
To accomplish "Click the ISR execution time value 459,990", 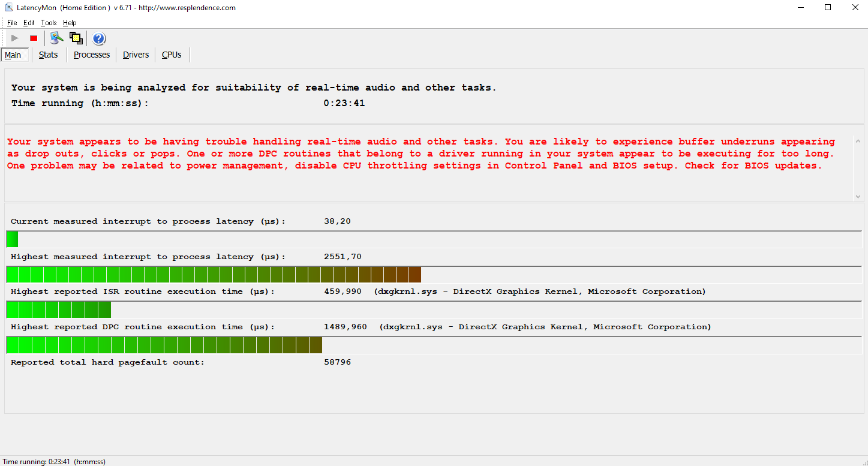I will [343, 291].
